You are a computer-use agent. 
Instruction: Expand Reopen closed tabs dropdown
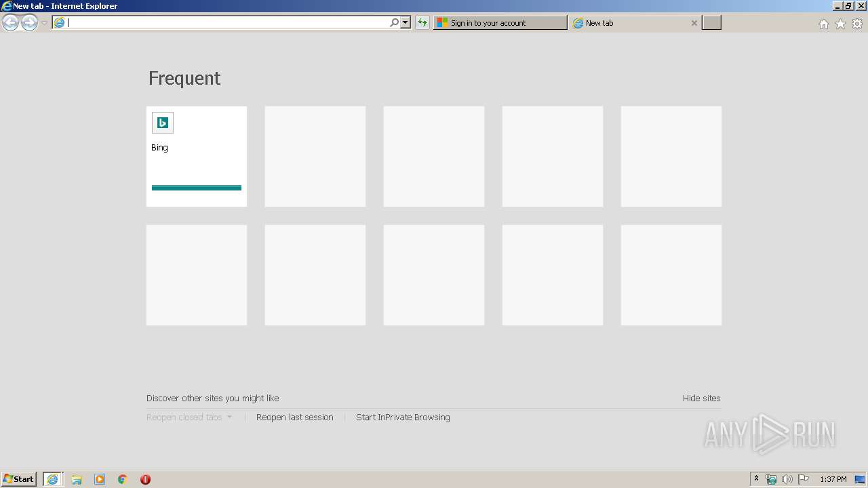point(189,418)
